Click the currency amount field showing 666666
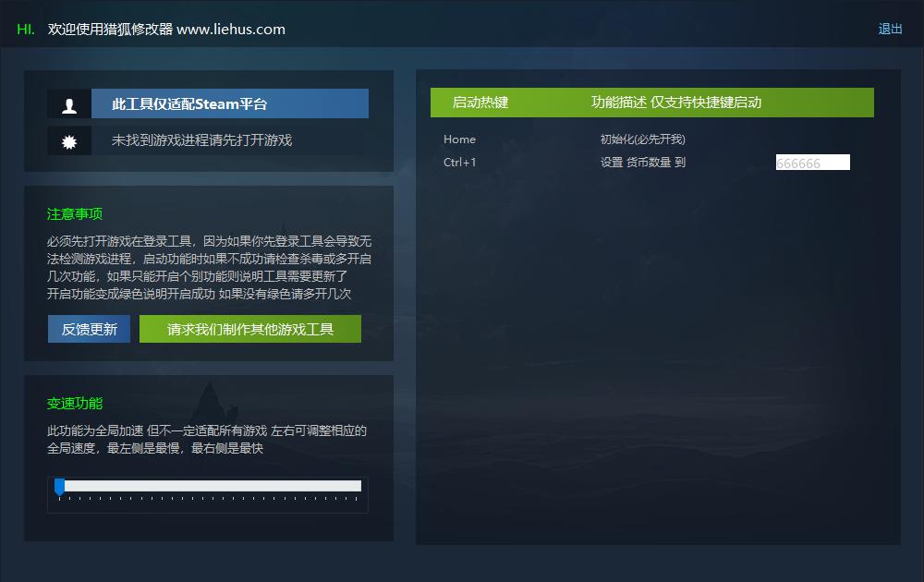Viewport: 924px width, 582px height. 812,163
